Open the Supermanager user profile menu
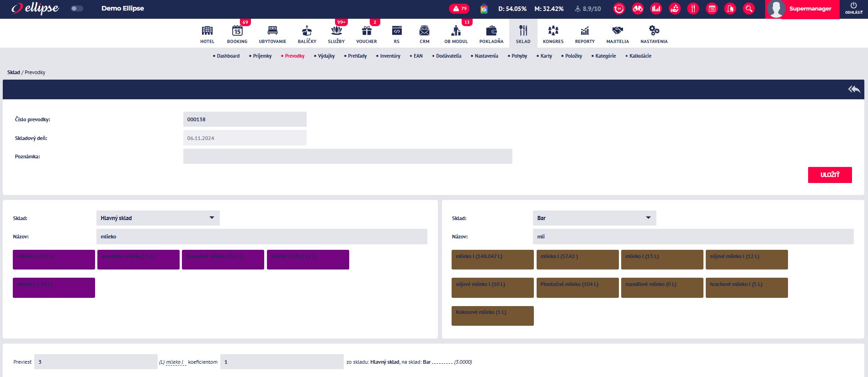Image resolution: width=868 pixels, height=377 pixels. point(802,9)
